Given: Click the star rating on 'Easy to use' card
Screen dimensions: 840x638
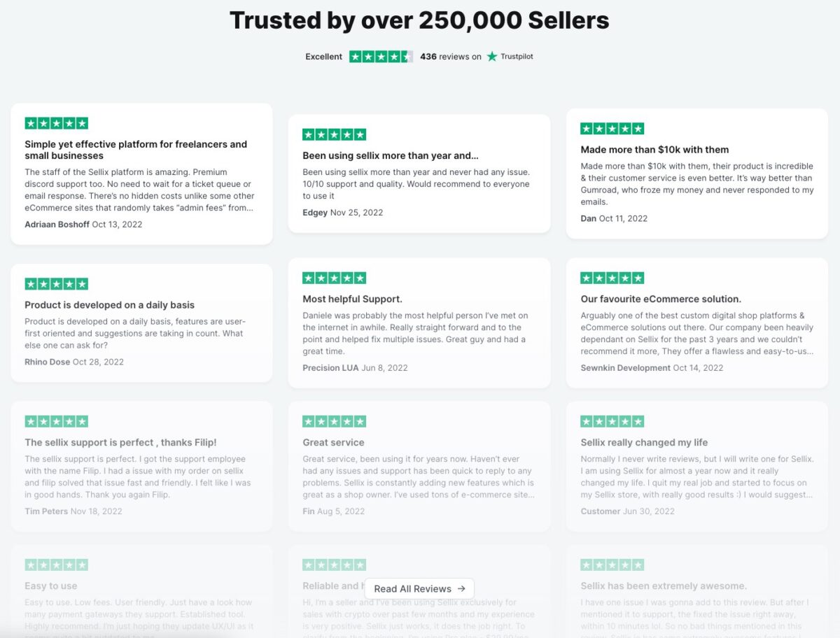Looking at the screenshot, I should click(56, 565).
